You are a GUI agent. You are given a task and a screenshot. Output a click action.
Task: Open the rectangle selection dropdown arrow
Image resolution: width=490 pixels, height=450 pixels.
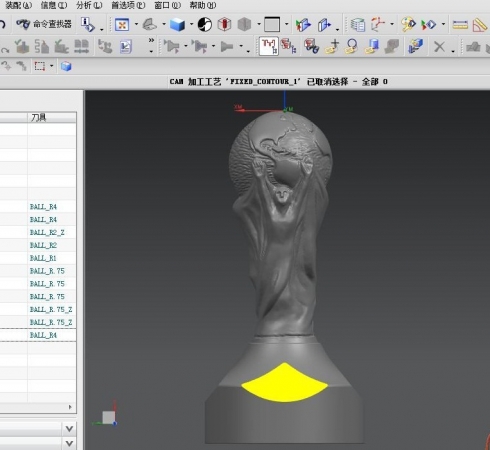51,66
